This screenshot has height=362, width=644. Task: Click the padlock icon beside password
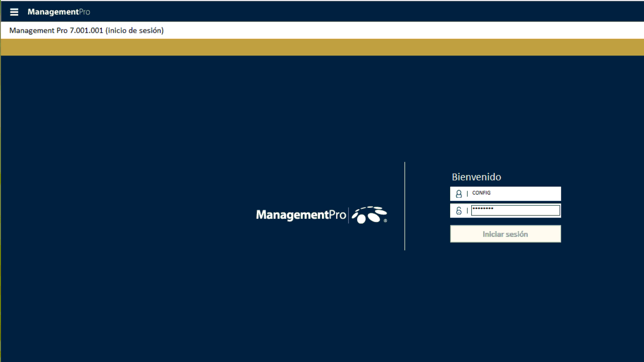pos(459,210)
